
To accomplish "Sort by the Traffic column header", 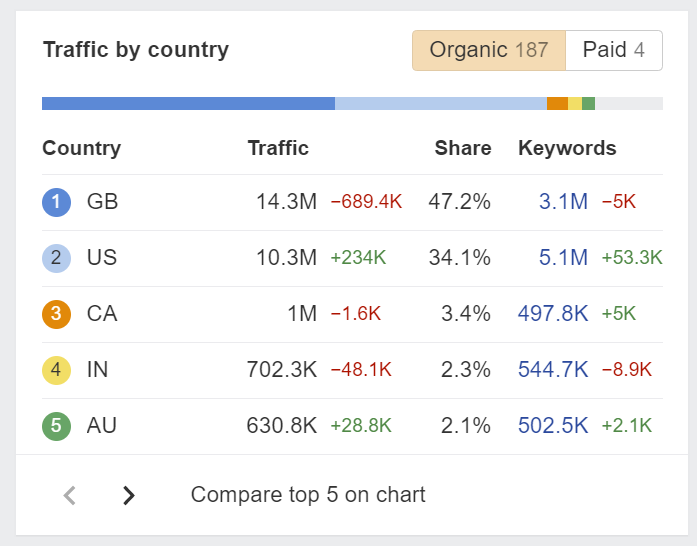I will (278, 148).
